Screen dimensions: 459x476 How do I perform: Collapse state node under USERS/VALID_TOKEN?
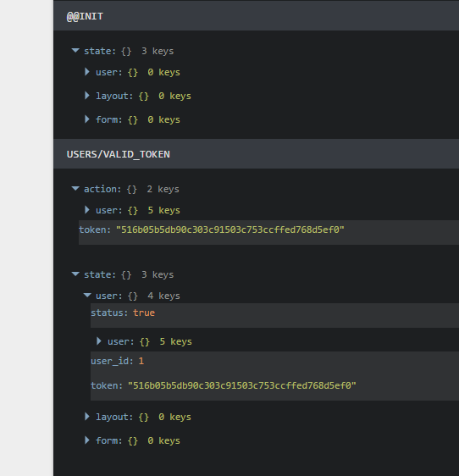(x=75, y=274)
